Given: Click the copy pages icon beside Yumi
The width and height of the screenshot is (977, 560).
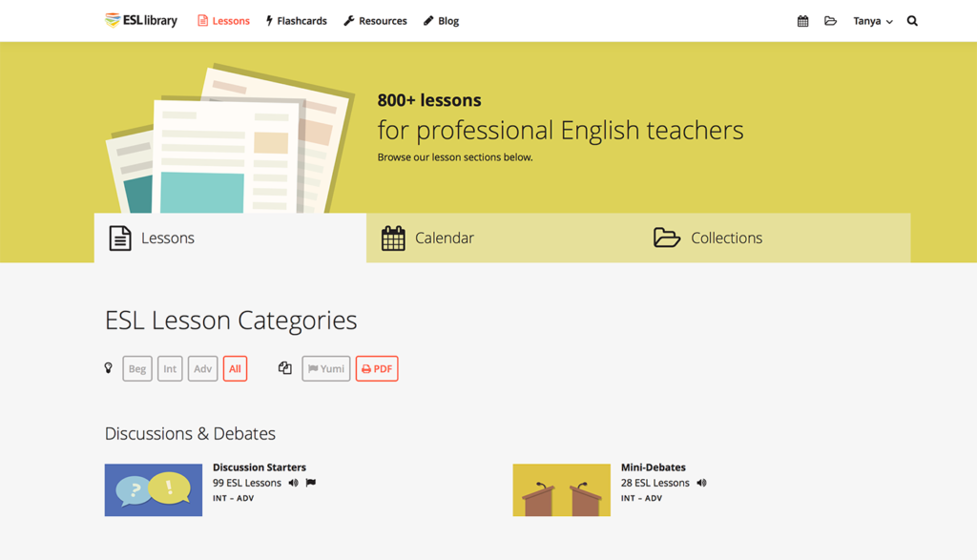Looking at the screenshot, I should point(284,368).
